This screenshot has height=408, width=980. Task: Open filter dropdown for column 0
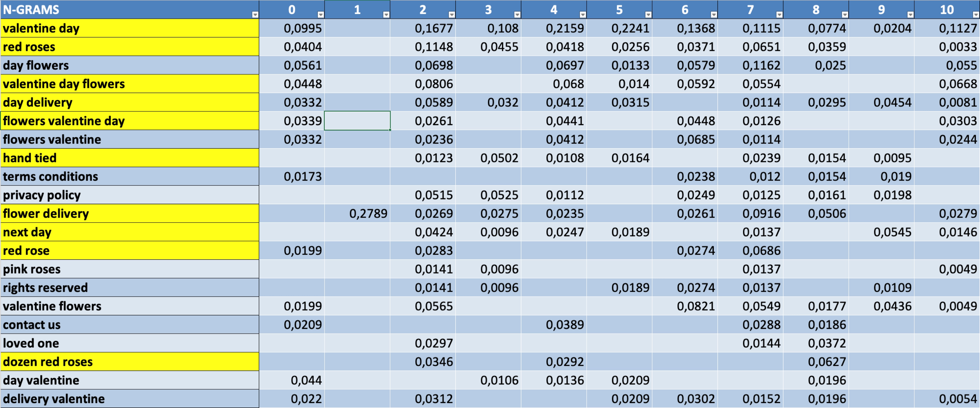coord(321,15)
